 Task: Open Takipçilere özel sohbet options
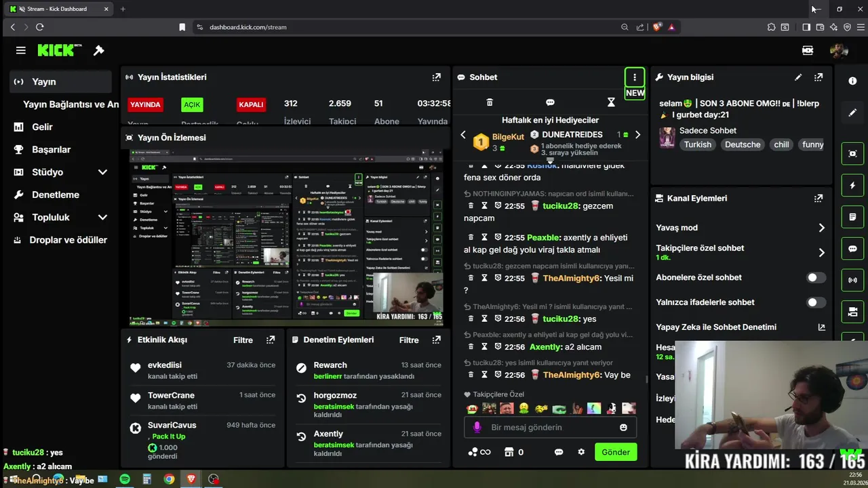821,253
